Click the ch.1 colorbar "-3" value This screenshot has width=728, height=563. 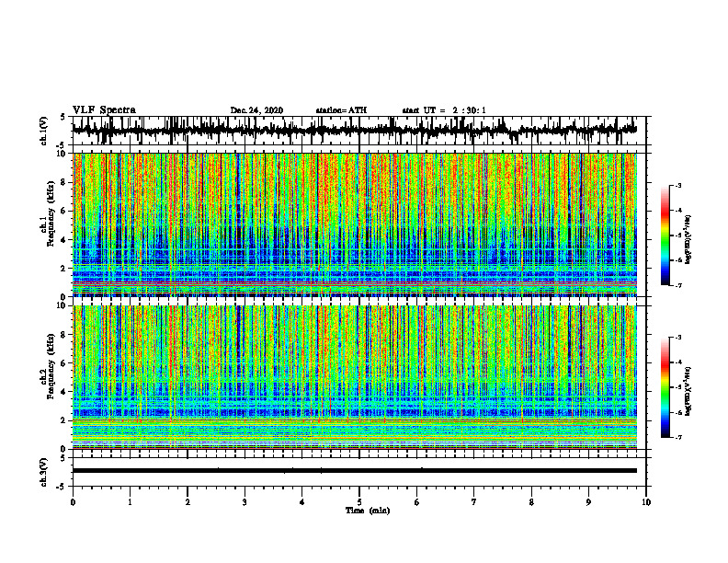pos(677,185)
